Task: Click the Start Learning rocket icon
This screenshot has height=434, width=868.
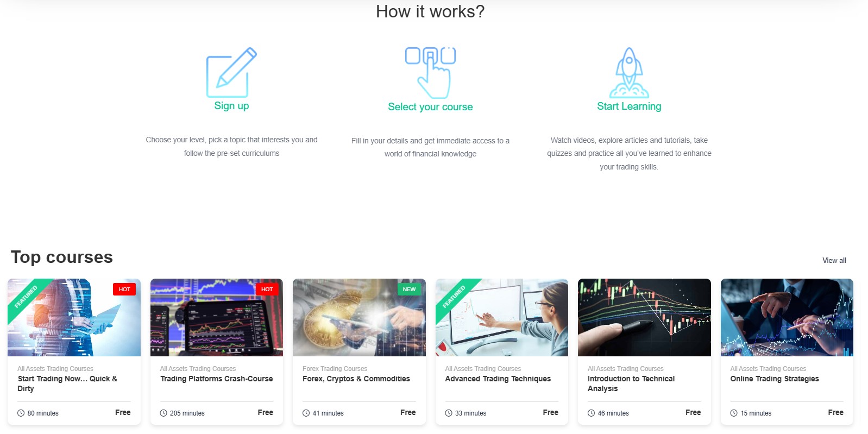Action: (629, 72)
